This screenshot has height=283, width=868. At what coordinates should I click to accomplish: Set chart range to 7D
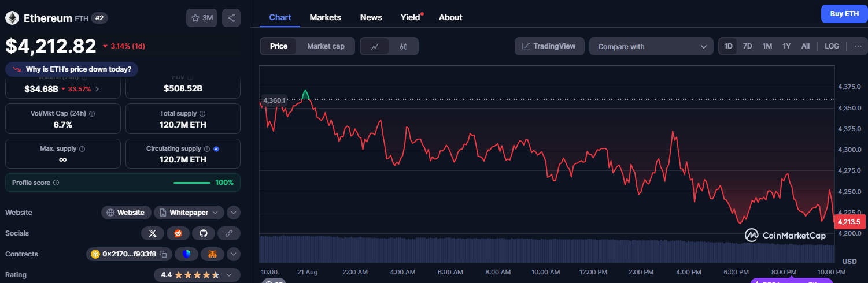click(747, 46)
